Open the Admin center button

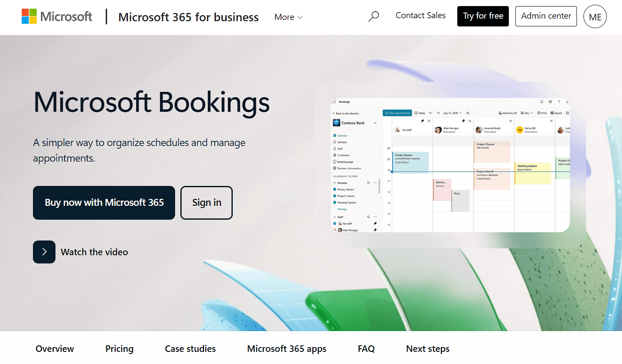click(546, 16)
